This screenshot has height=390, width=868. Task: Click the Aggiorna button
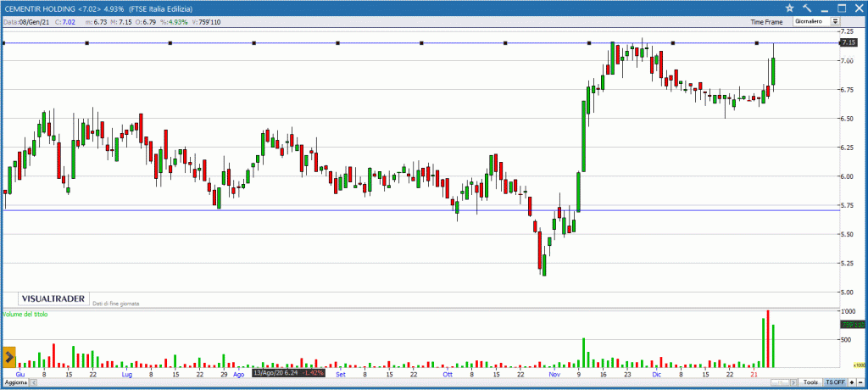pos(15,383)
